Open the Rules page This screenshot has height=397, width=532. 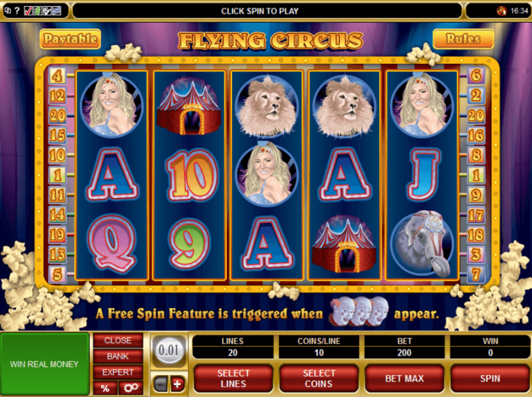pos(463,39)
